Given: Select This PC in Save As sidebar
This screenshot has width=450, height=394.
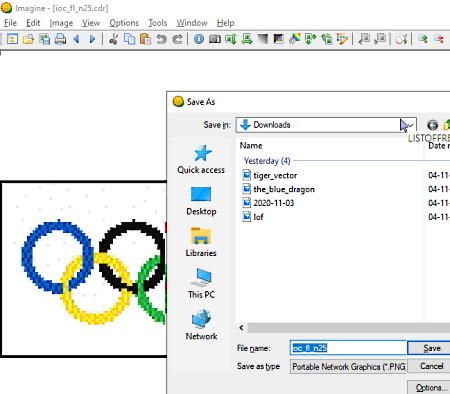Looking at the screenshot, I should 201,284.
